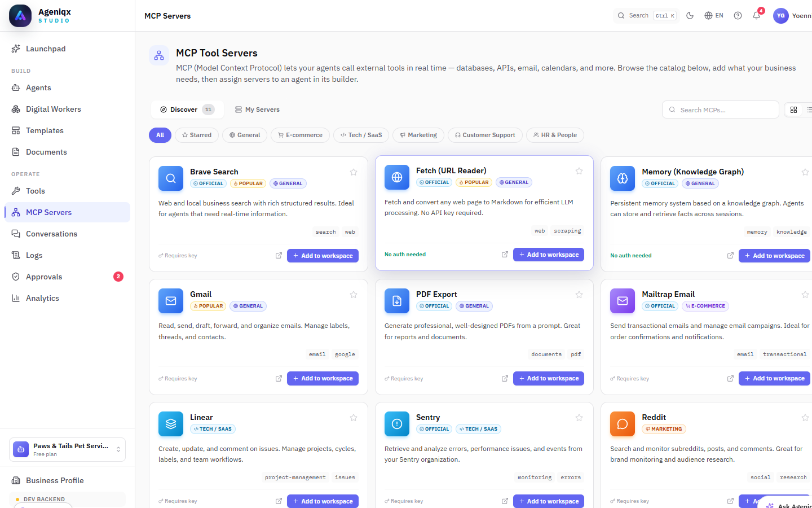
Task: Open Launchpad in sidebar
Action: pos(68,49)
